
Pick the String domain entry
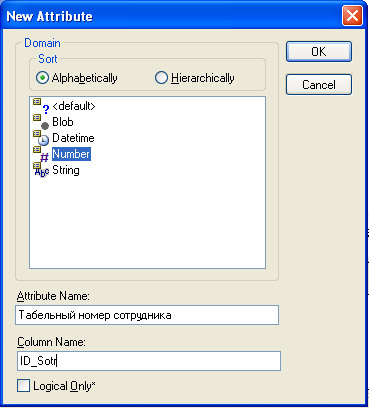[x=66, y=170]
